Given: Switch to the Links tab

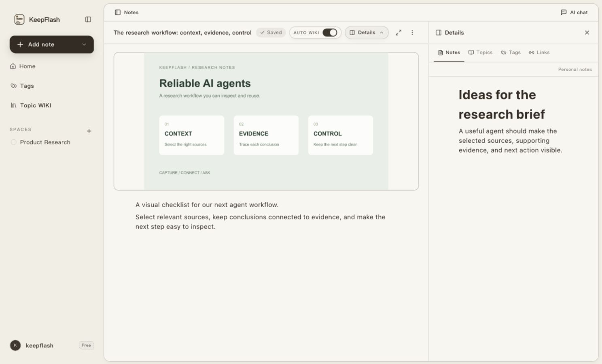Looking at the screenshot, I should (539, 53).
